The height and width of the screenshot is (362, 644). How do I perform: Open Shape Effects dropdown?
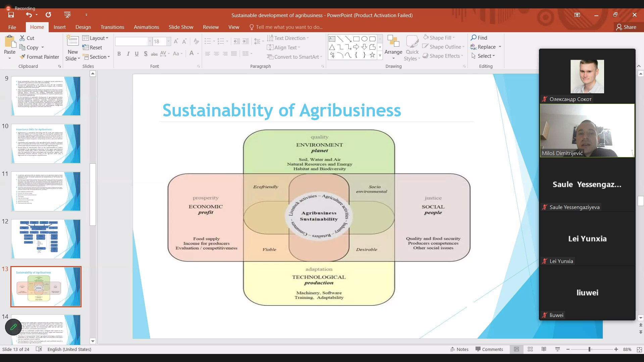point(443,56)
